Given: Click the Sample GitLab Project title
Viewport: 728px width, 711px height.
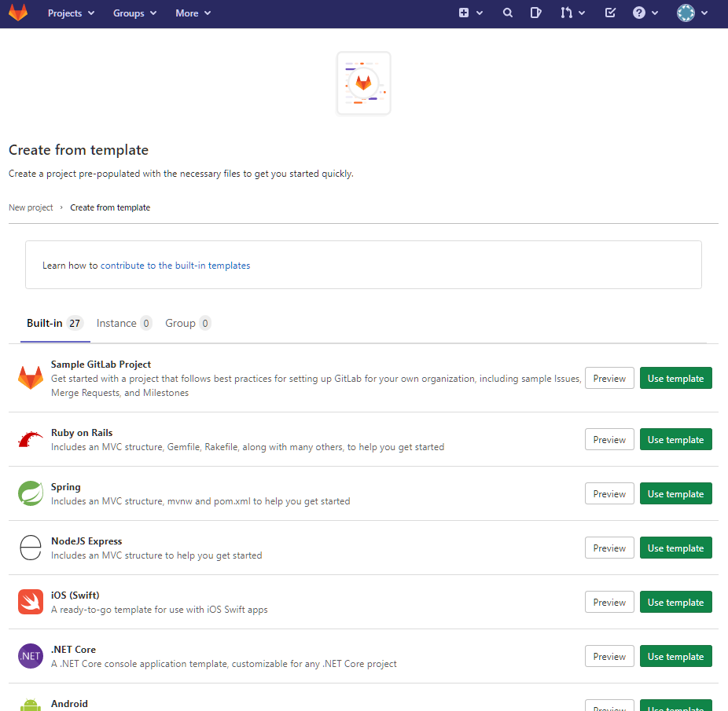Looking at the screenshot, I should pos(101,365).
